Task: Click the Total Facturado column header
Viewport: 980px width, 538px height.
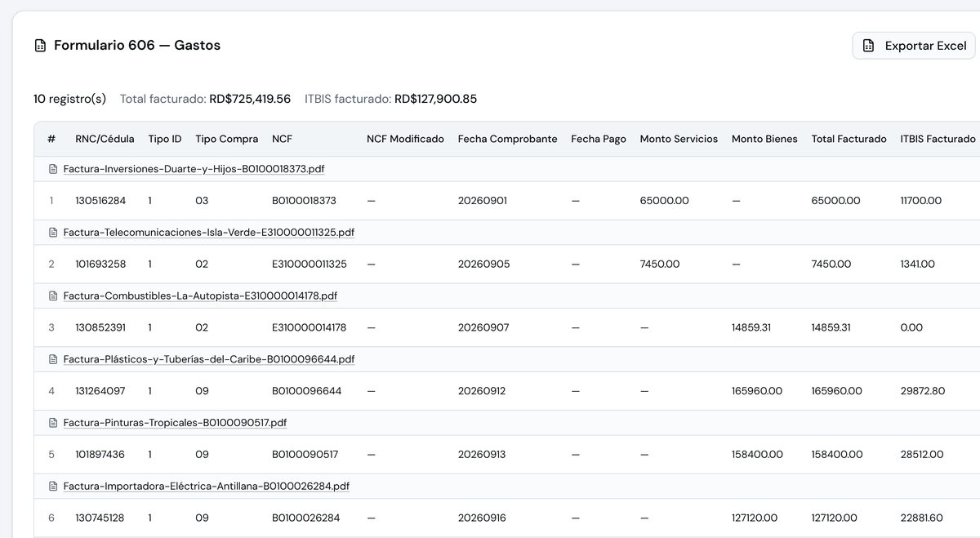Action: pos(849,139)
